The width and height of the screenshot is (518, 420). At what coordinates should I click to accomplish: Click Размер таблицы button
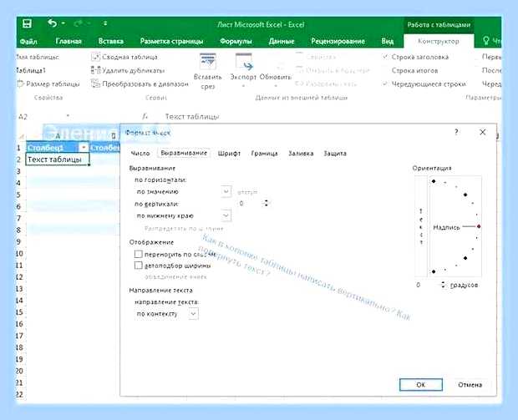pos(48,83)
